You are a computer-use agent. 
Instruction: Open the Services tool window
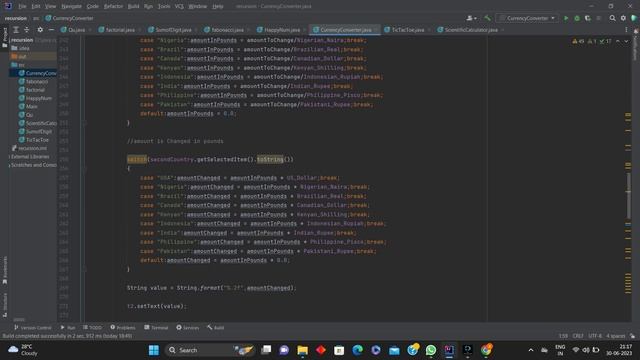point(187,327)
